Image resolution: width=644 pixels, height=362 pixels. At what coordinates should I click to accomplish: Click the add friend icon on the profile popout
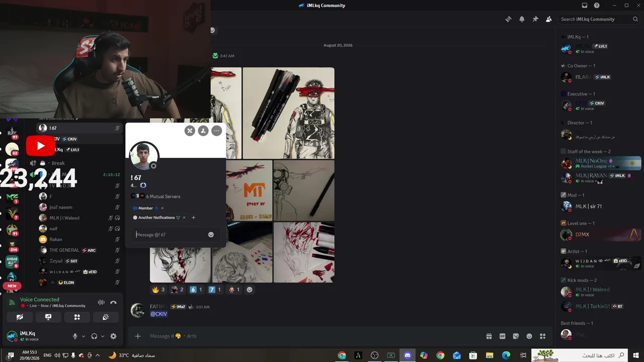(x=203, y=131)
